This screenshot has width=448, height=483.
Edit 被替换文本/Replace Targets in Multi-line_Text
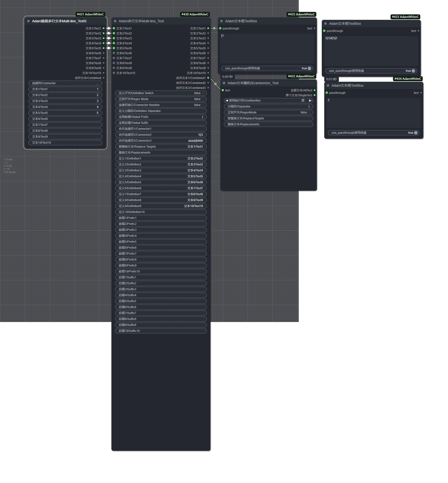click(x=161, y=147)
